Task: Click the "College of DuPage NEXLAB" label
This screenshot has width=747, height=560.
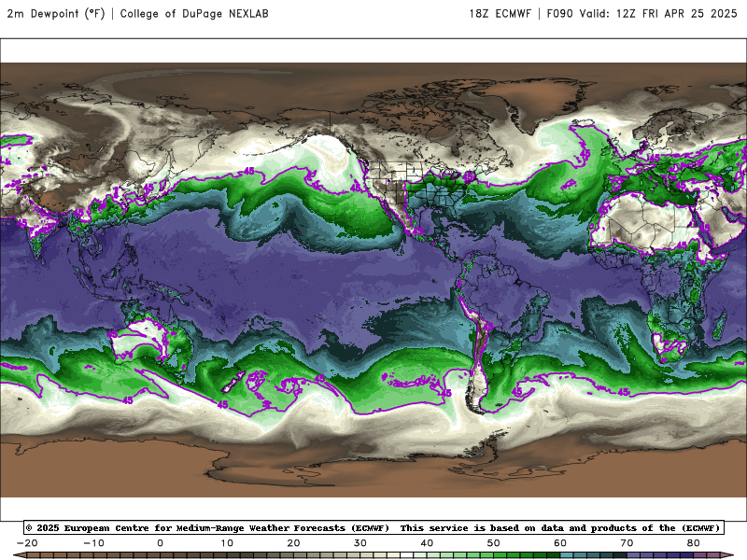Action: pyautogui.click(x=194, y=14)
